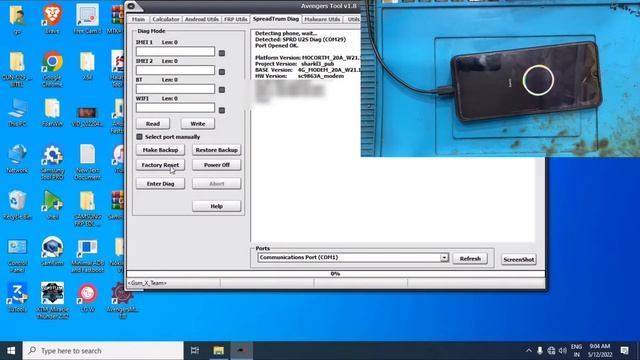Open the Brave browser desktop icon
The image size is (640, 360).
pyautogui.click(x=52, y=18)
